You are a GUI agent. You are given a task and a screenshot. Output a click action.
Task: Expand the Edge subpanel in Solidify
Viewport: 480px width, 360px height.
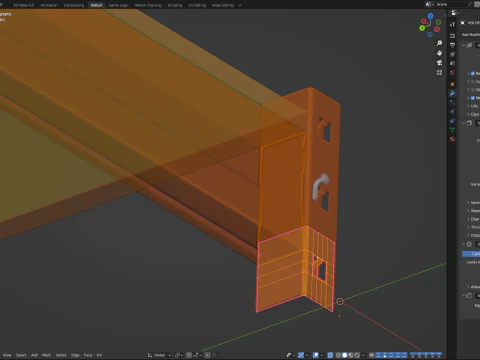[473, 219]
